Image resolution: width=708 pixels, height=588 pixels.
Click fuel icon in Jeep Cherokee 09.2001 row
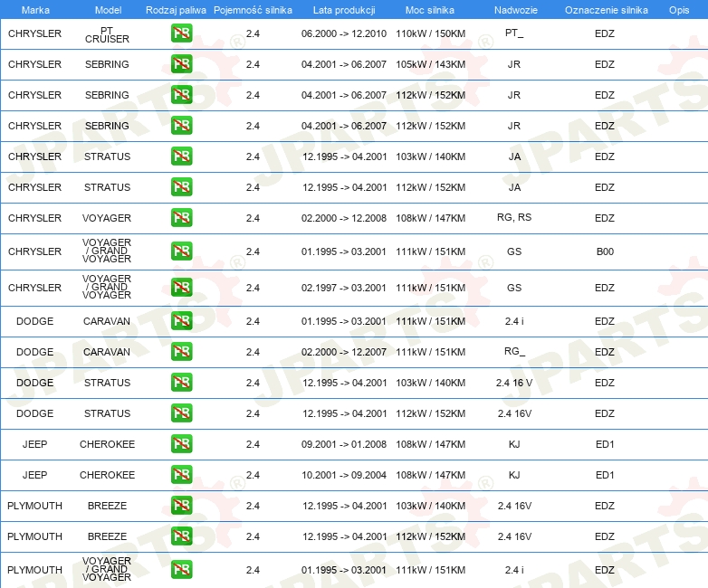tap(181, 443)
